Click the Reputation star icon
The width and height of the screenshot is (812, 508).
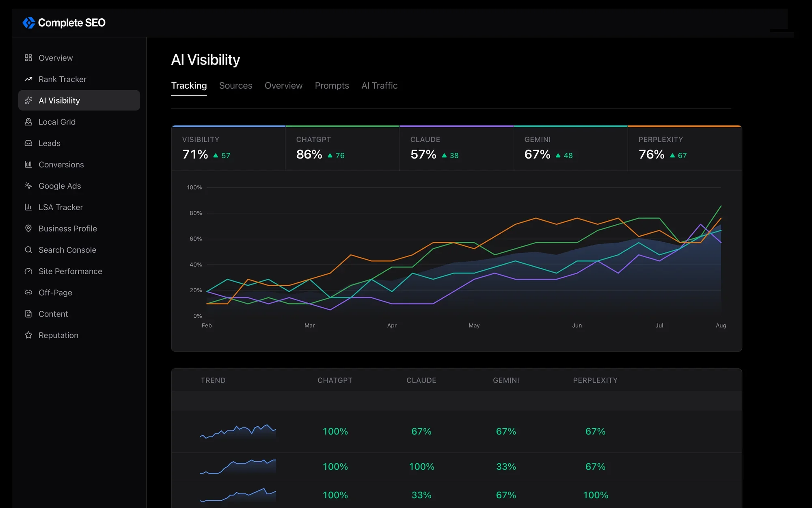28,335
